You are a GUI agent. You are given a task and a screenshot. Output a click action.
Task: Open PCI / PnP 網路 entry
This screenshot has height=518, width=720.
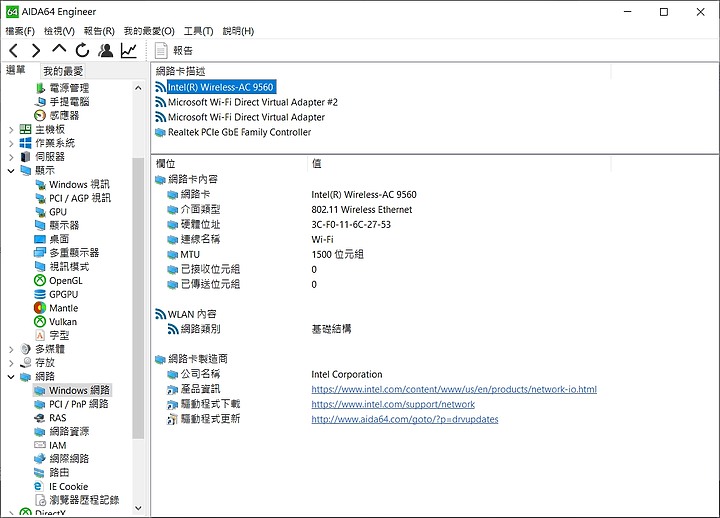click(x=79, y=404)
